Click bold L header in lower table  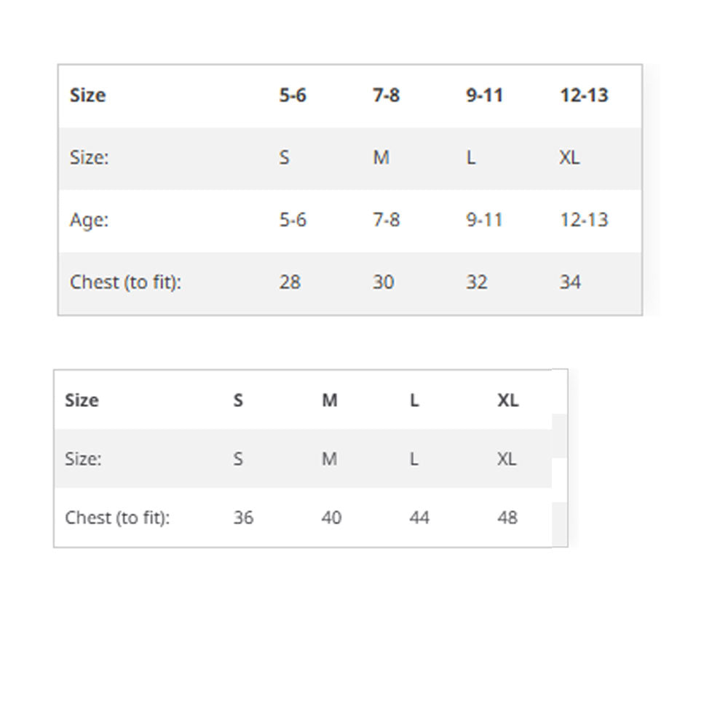tap(414, 400)
